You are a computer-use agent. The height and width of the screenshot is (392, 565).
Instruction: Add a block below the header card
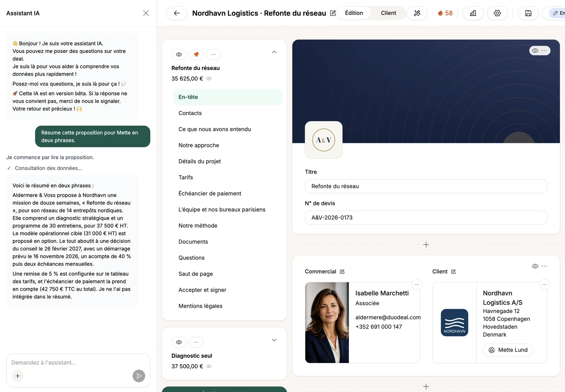click(426, 245)
